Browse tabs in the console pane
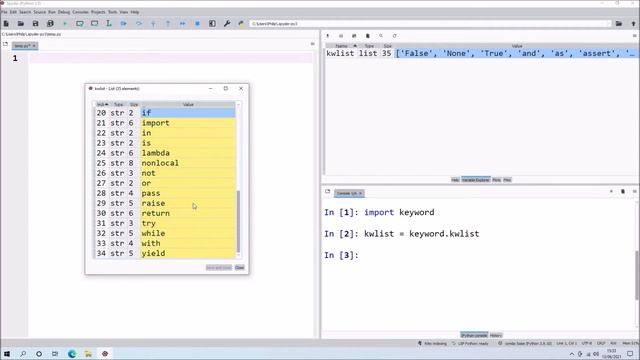This screenshot has height=360, width=640. pos(327,191)
